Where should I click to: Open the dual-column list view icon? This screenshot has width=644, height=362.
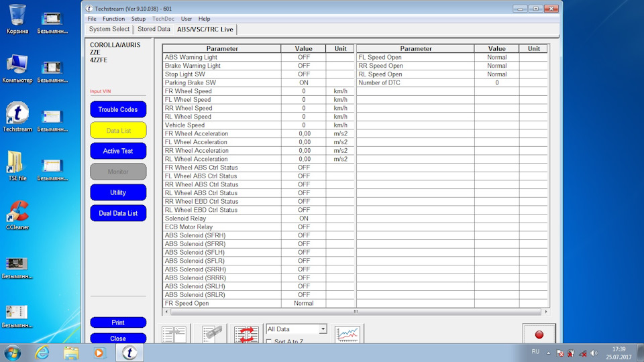pyautogui.click(x=174, y=334)
